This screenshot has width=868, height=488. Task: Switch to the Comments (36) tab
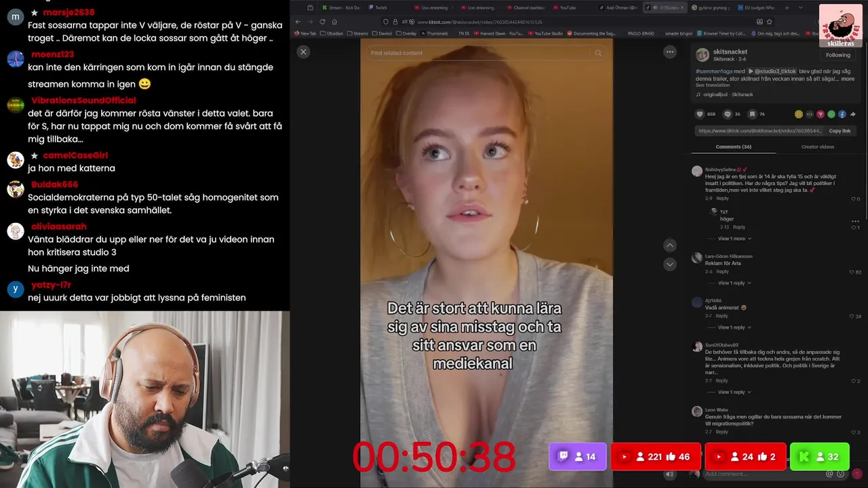pos(734,146)
